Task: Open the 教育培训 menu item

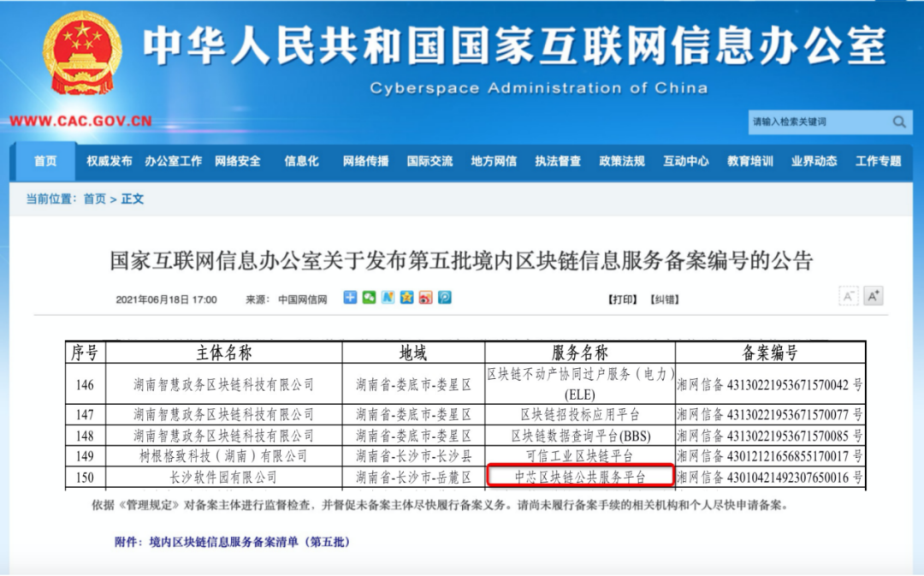Action: point(750,161)
